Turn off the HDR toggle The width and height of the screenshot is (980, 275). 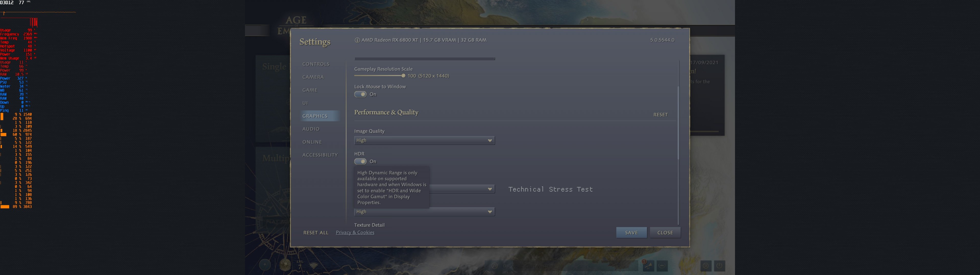(x=360, y=161)
